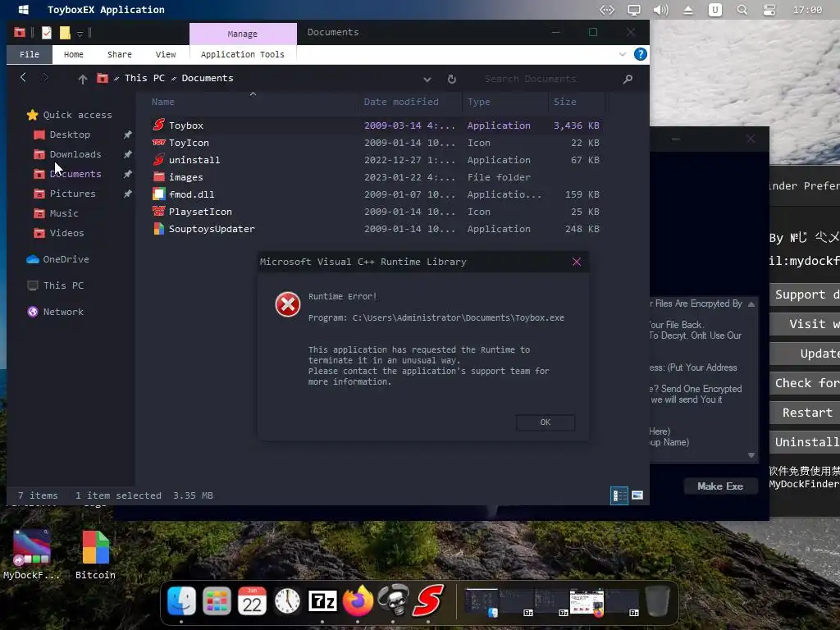Refresh the Documents folder
Viewport: 840px width, 630px height.
click(452, 79)
